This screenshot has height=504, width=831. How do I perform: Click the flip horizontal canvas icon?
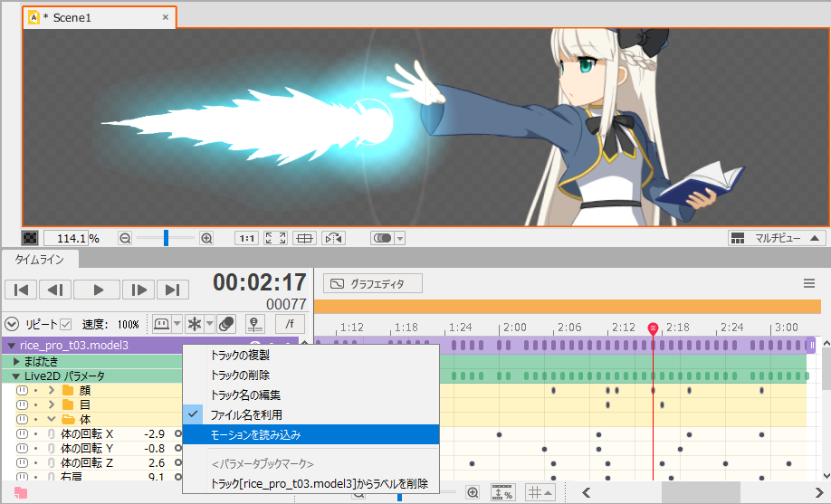click(x=334, y=238)
